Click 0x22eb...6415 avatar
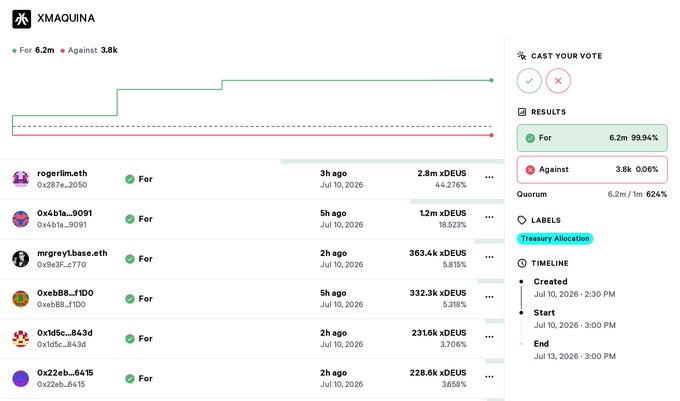Viewport: 680px width, 401px height. click(20, 378)
